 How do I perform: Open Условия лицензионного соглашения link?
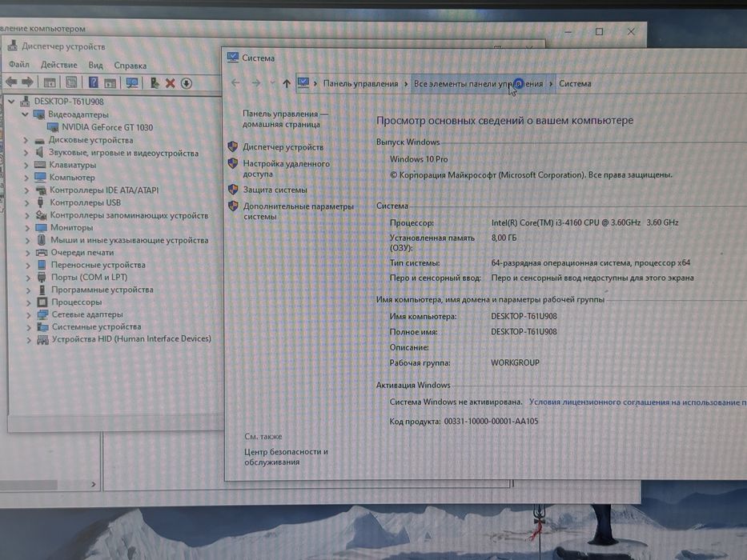(x=637, y=402)
